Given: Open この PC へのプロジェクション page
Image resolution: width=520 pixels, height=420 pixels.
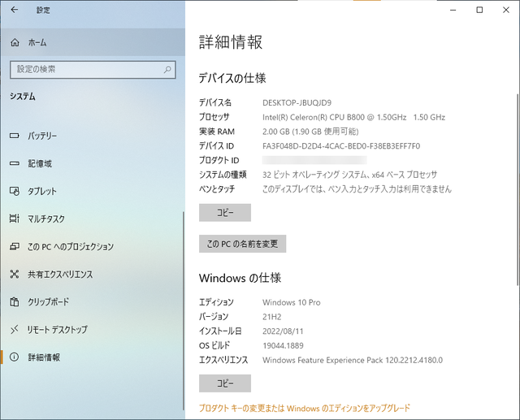Looking at the screenshot, I should [92, 247].
